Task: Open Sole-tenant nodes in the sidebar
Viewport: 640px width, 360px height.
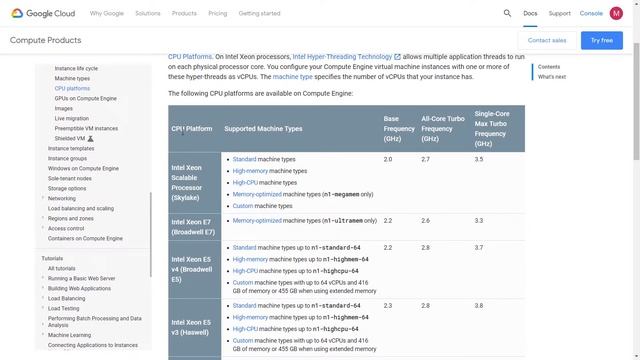Action: click(x=70, y=179)
